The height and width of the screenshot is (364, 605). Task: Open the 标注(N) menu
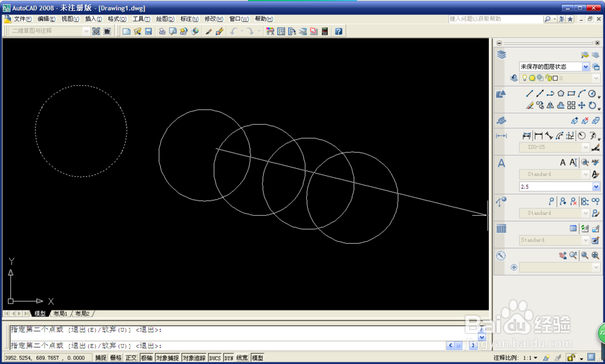pos(189,19)
